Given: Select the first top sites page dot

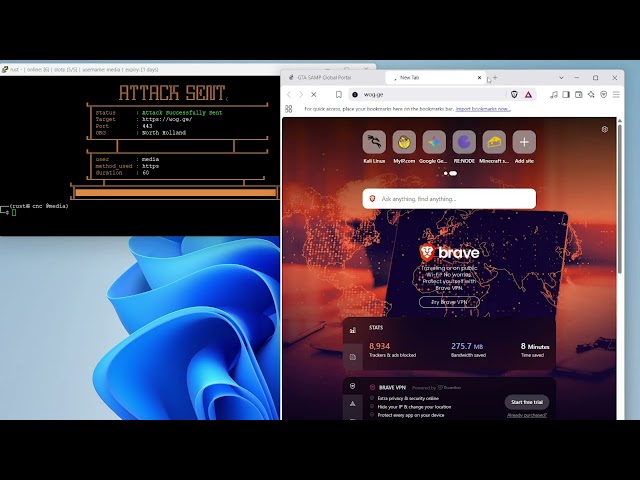Looking at the screenshot, I should click(445, 173).
